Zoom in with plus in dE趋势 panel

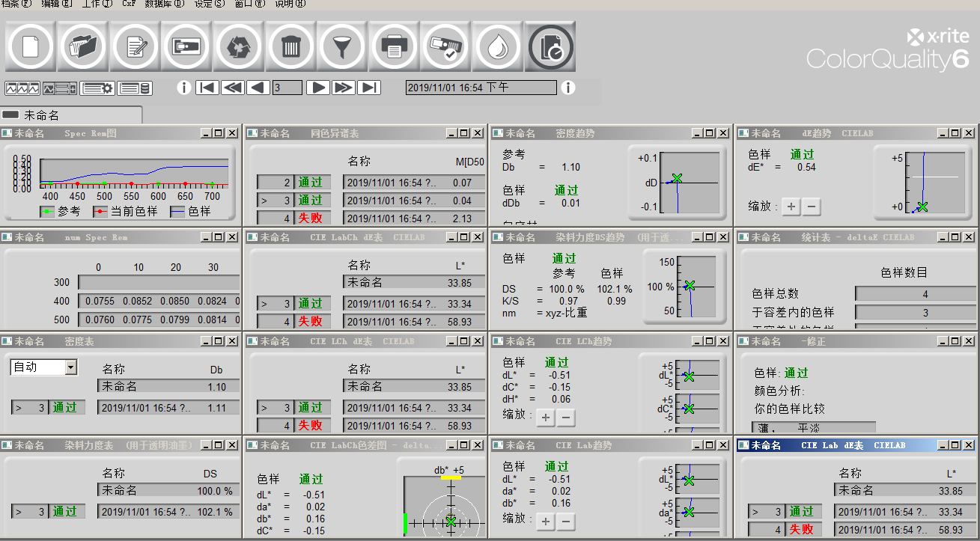click(x=791, y=207)
